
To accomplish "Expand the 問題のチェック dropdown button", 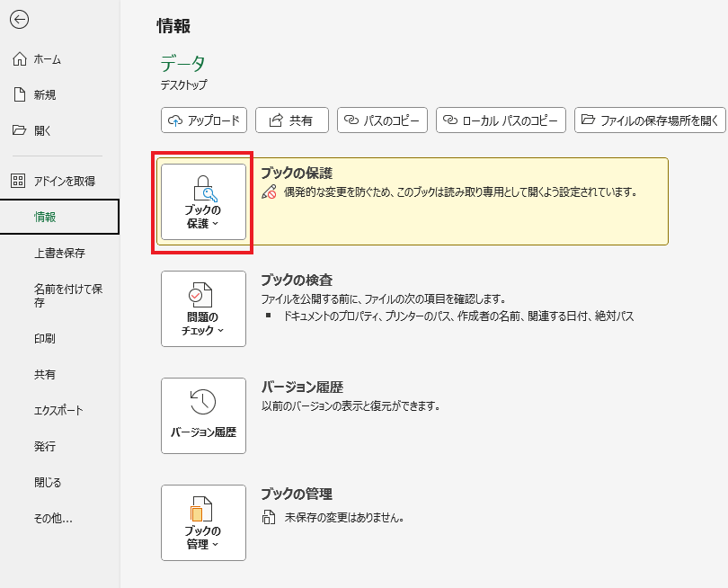I will pos(203,308).
